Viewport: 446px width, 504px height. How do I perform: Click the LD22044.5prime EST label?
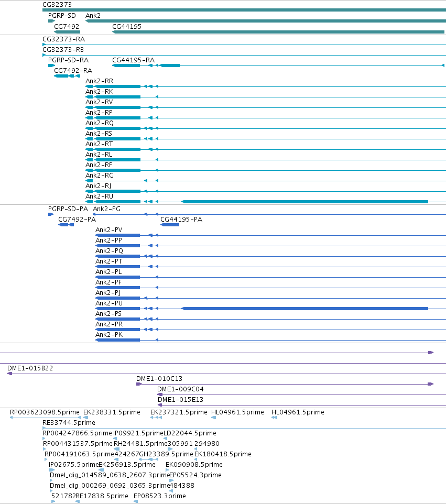click(190, 433)
